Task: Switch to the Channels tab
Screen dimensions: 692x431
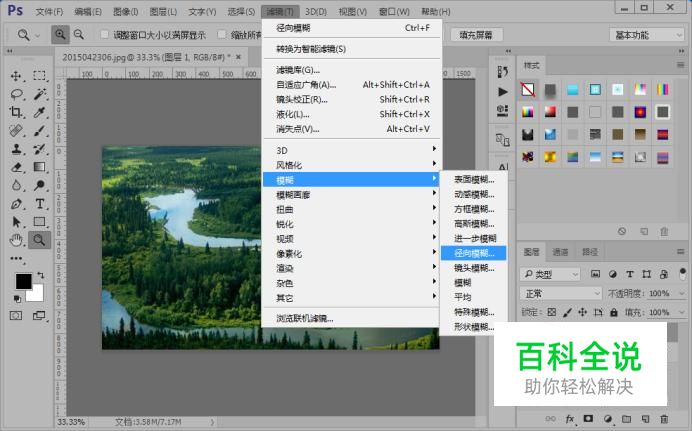Action: coord(560,252)
